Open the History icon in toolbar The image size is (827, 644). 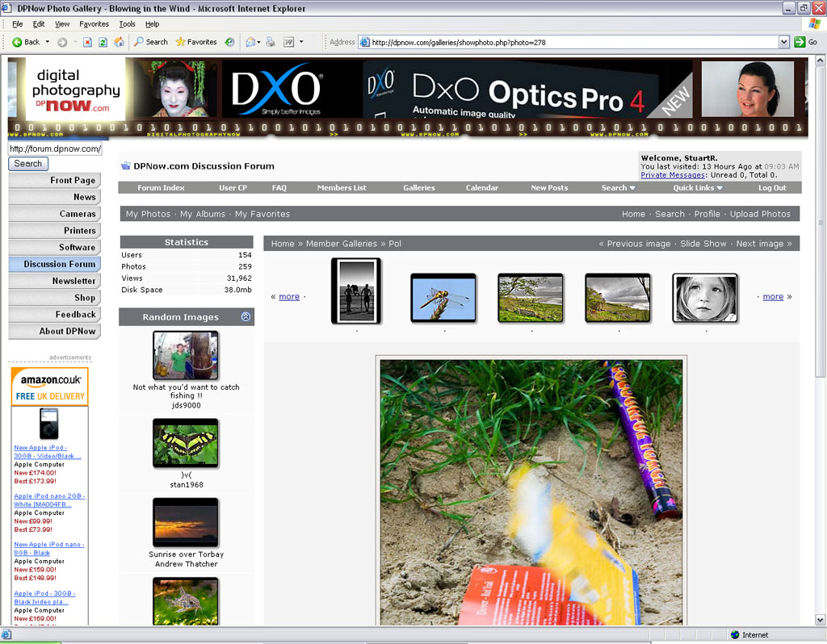point(230,42)
